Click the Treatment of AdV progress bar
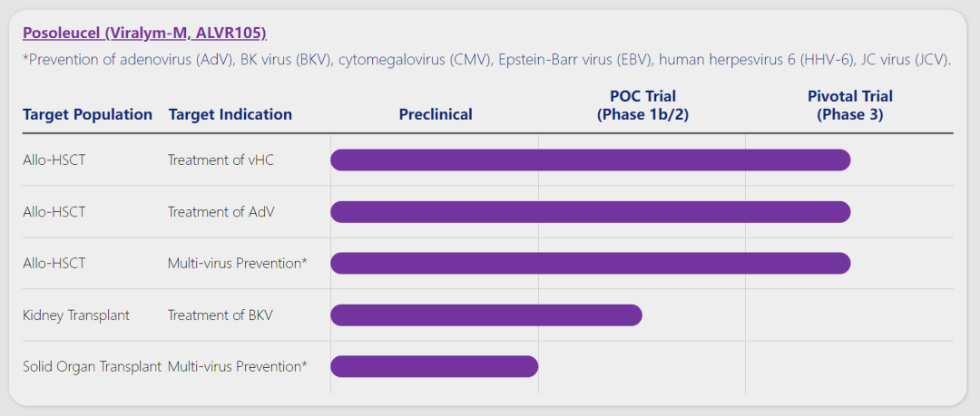 (x=590, y=212)
